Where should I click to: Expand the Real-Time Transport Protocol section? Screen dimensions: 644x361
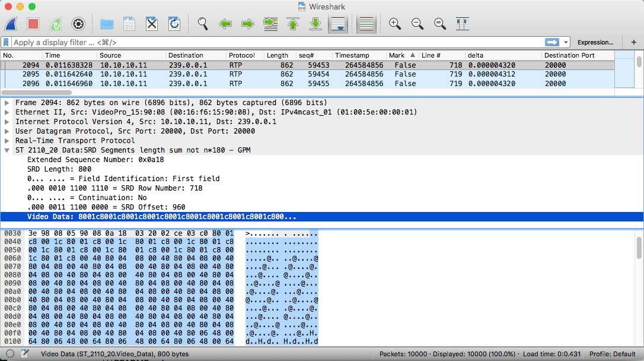click(x=7, y=141)
